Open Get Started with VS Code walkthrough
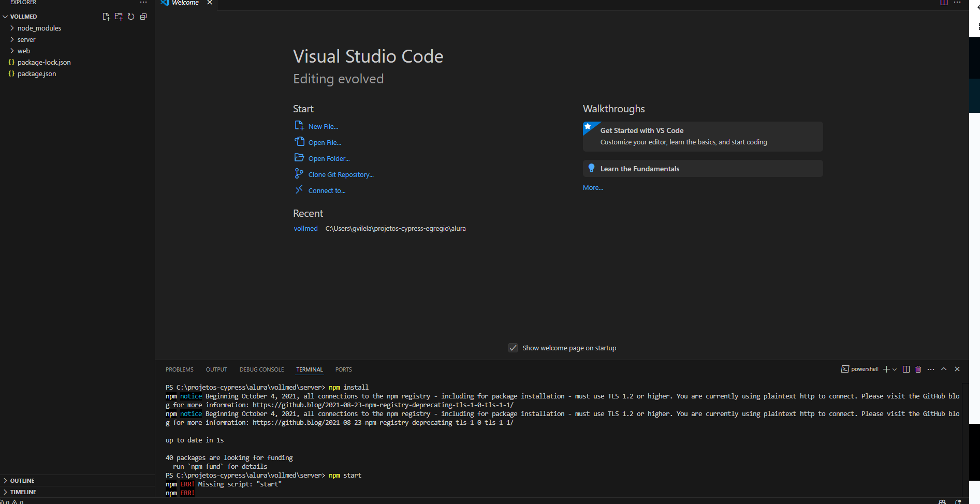The height and width of the screenshot is (504, 980). [703, 137]
